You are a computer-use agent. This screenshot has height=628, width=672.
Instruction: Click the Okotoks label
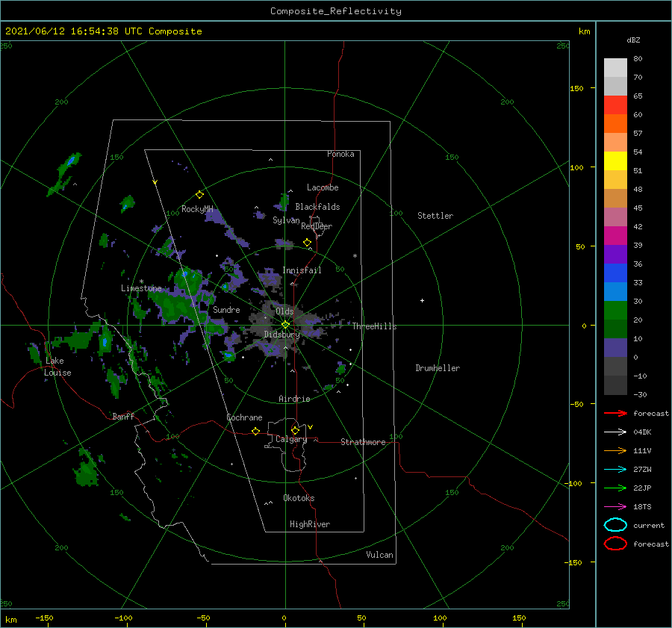click(x=299, y=498)
